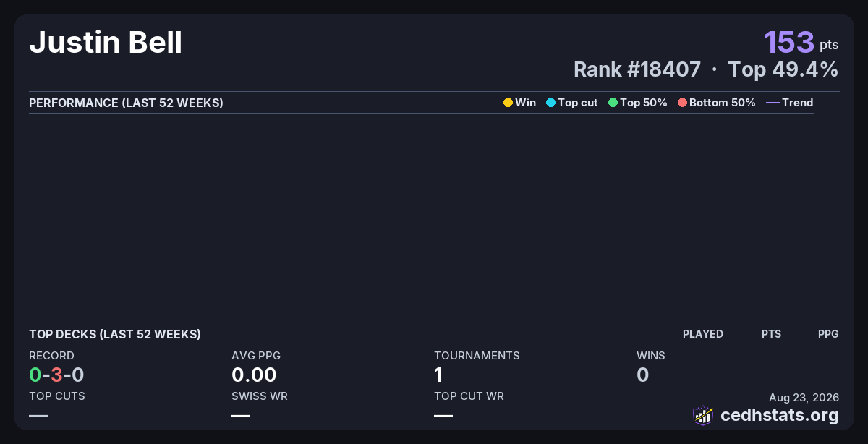Sort by the PTS column header
This screenshot has height=444, width=868.
pos(771,334)
